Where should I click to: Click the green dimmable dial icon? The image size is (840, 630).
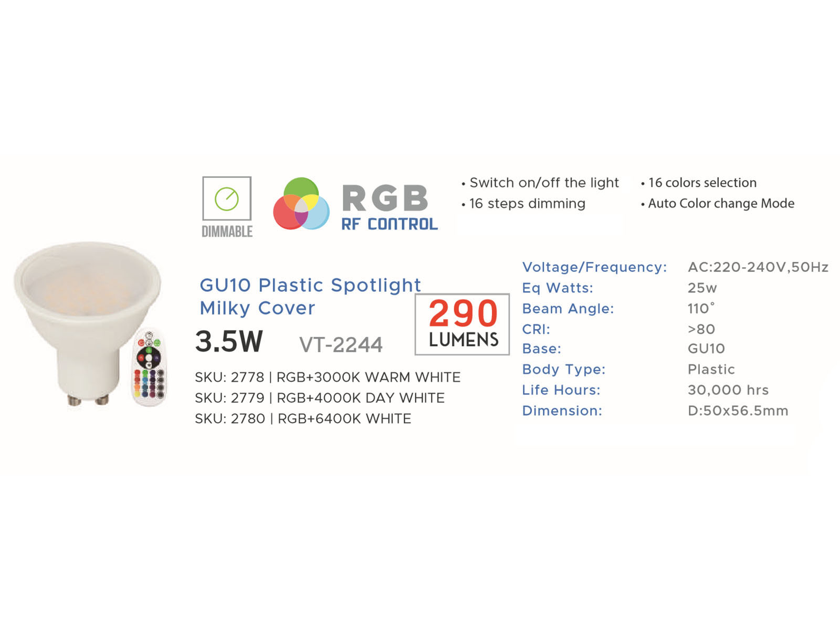tap(227, 198)
